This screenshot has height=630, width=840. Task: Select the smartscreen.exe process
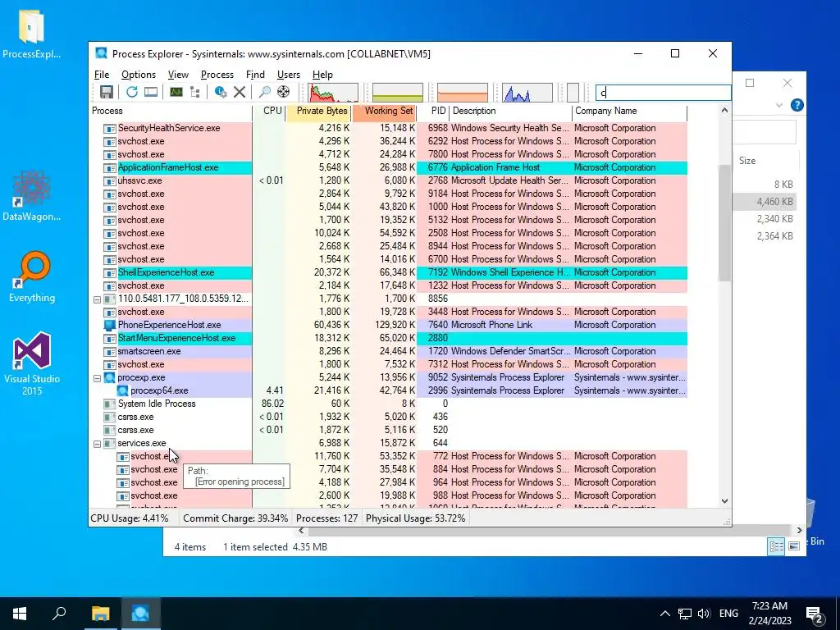pyautogui.click(x=388, y=351)
